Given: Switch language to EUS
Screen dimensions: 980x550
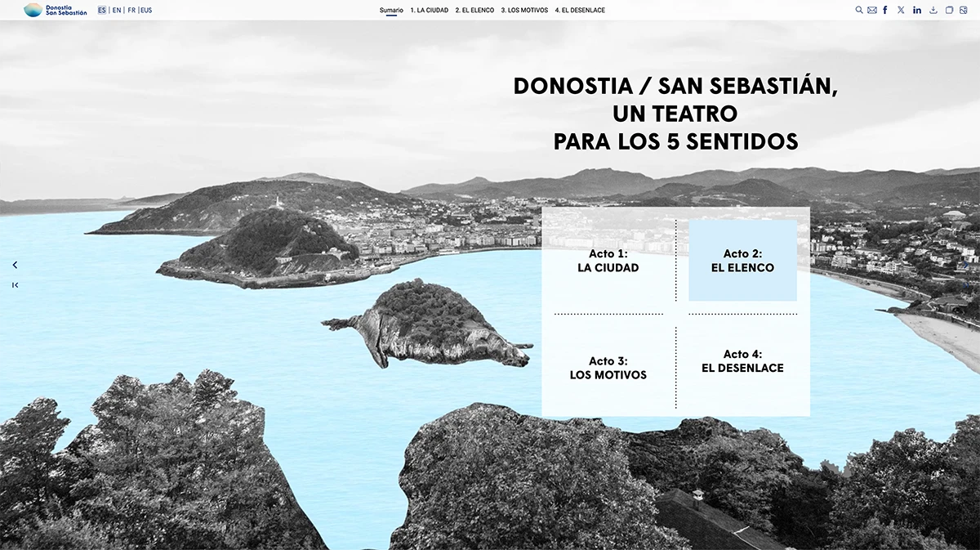Looking at the screenshot, I should pyautogui.click(x=146, y=11).
